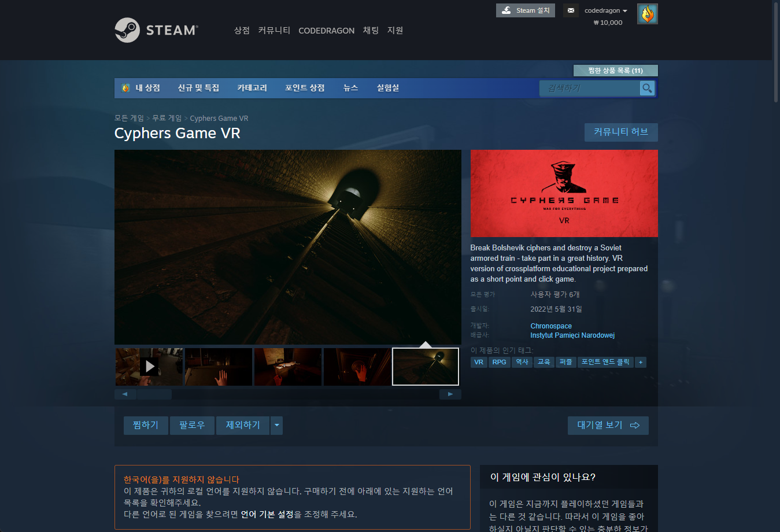Click the Chronospace developer link
The width and height of the screenshot is (780, 532).
551,326
